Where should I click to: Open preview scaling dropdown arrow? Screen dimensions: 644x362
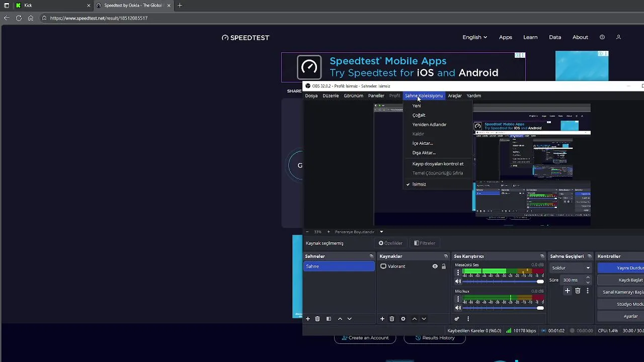tap(381, 232)
